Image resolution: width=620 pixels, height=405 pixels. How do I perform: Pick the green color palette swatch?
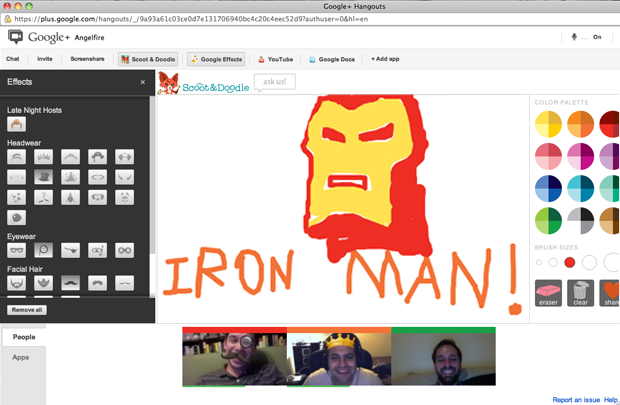(548, 221)
